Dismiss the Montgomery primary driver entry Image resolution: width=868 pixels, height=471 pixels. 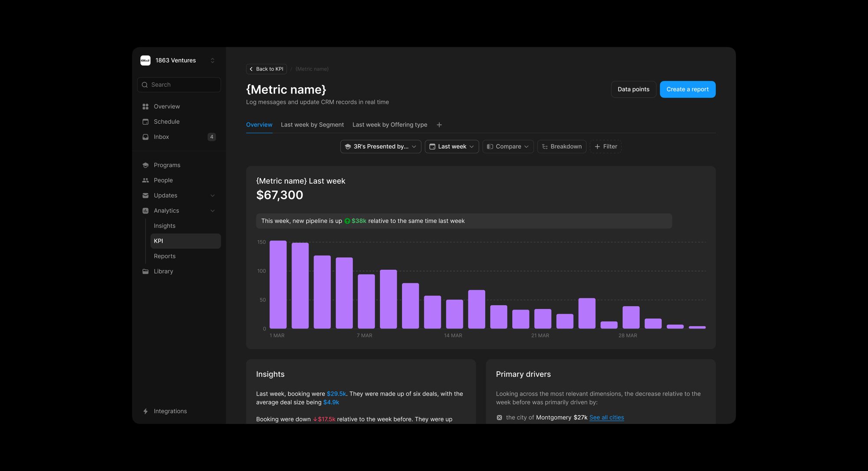point(499,417)
